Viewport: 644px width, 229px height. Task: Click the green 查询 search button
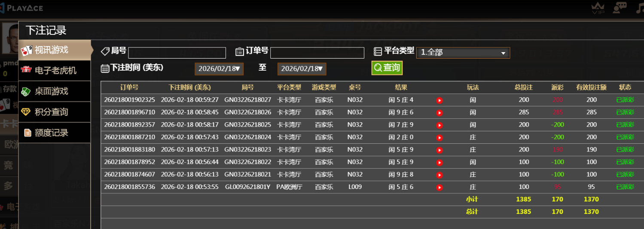click(387, 68)
